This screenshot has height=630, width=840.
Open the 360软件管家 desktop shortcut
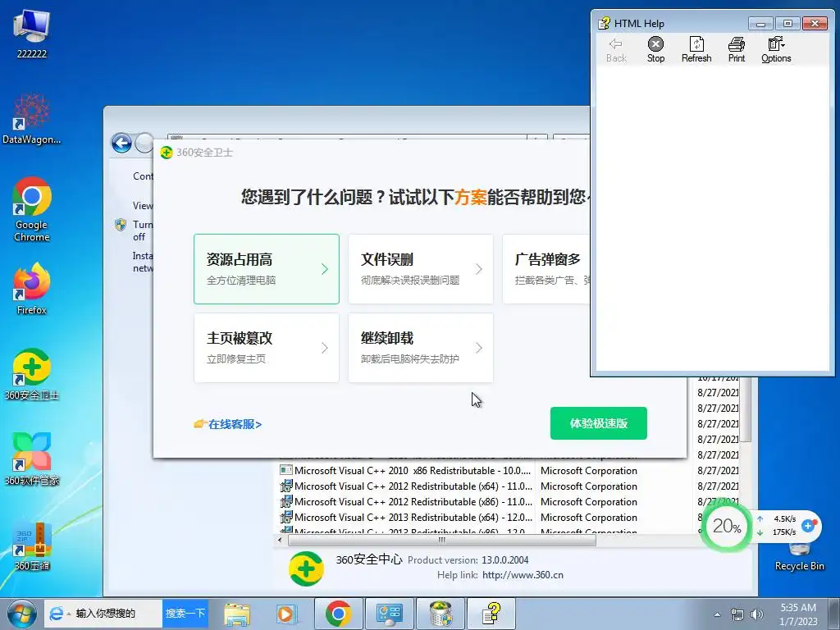pyautogui.click(x=32, y=459)
